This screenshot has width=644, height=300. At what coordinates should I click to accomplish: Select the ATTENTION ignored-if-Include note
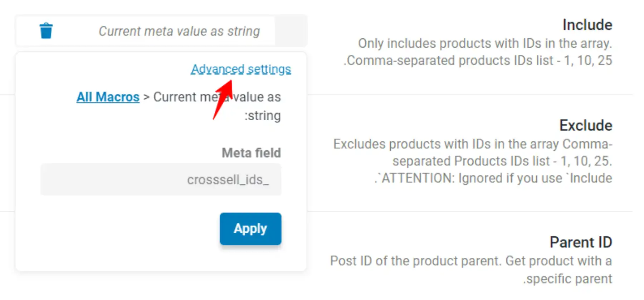click(x=493, y=178)
